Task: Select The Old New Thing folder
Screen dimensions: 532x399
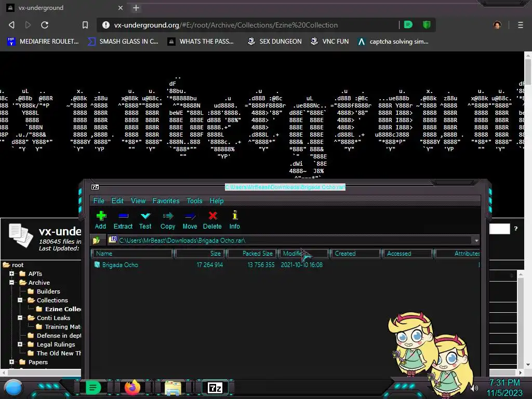Action: click(55, 353)
